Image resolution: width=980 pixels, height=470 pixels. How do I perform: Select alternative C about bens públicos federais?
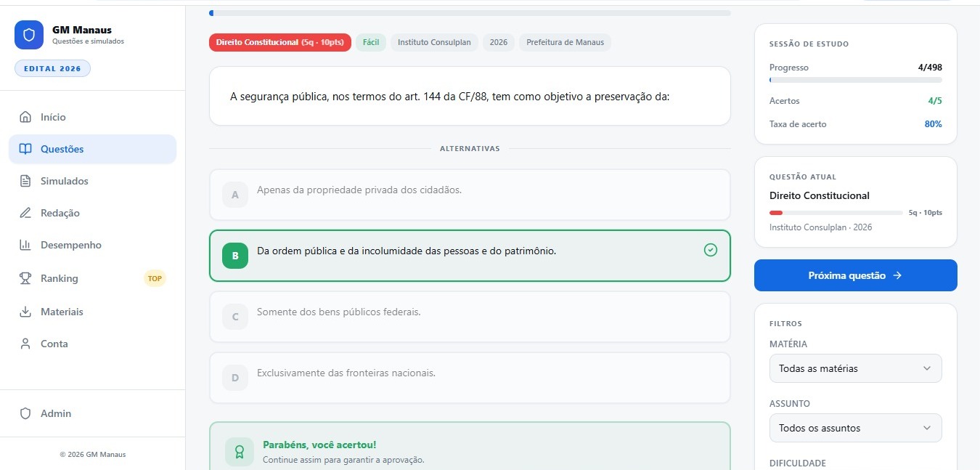(470, 317)
